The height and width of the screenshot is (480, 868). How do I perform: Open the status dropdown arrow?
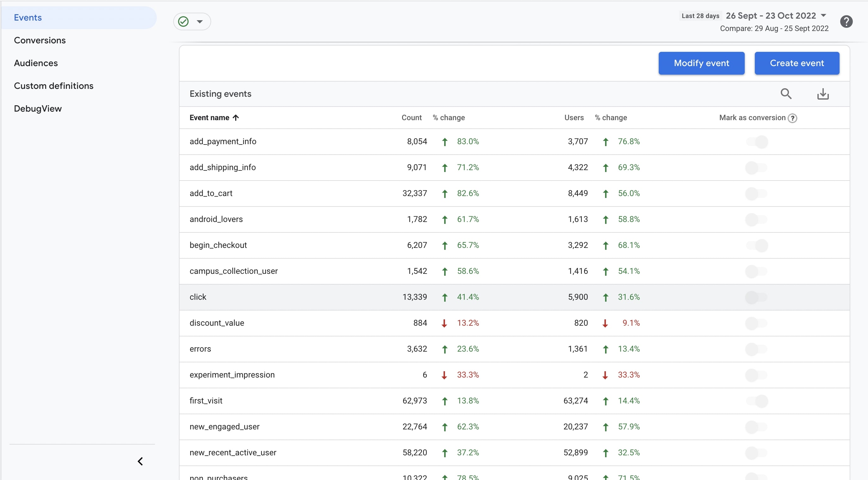click(200, 22)
